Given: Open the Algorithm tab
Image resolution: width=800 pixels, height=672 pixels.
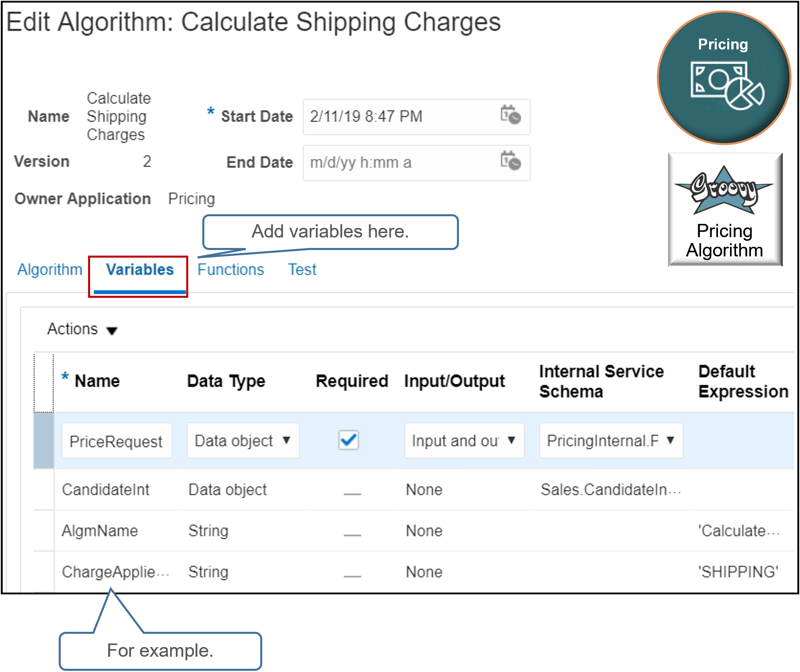Looking at the screenshot, I should [49, 270].
